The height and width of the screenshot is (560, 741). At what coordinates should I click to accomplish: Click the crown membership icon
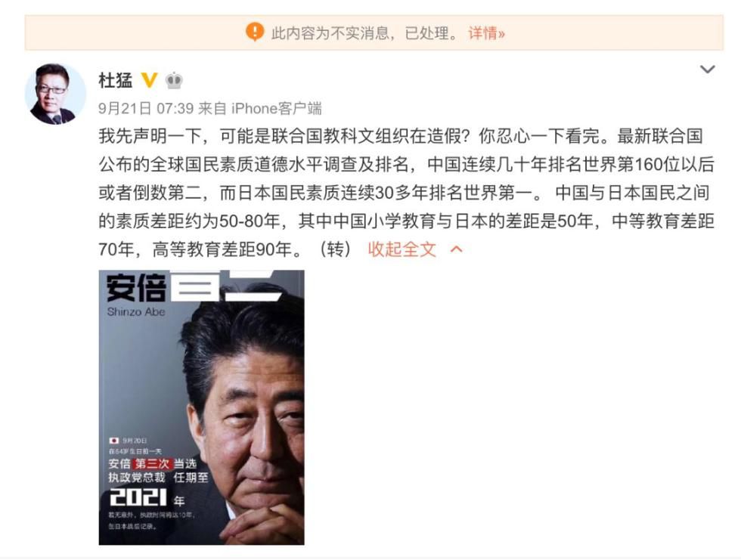(x=174, y=80)
